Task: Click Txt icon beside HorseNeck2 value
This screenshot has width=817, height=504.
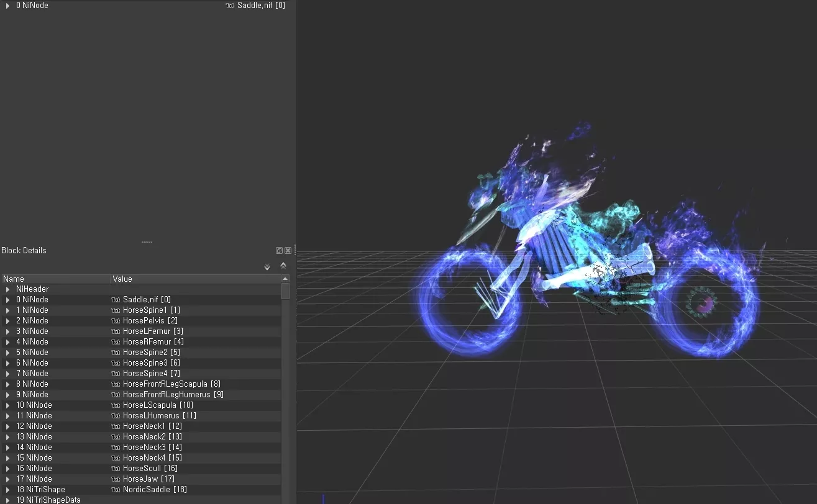Action: pyautogui.click(x=116, y=437)
